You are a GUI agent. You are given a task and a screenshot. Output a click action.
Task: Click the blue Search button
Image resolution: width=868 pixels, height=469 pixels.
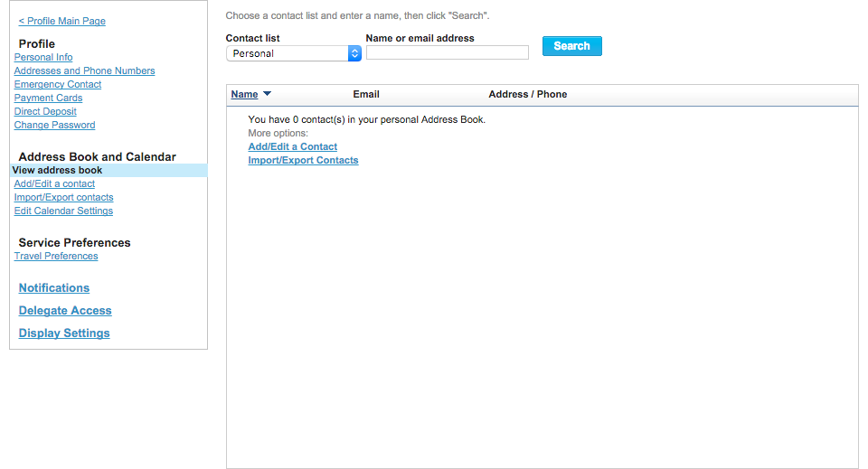point(571,46)
